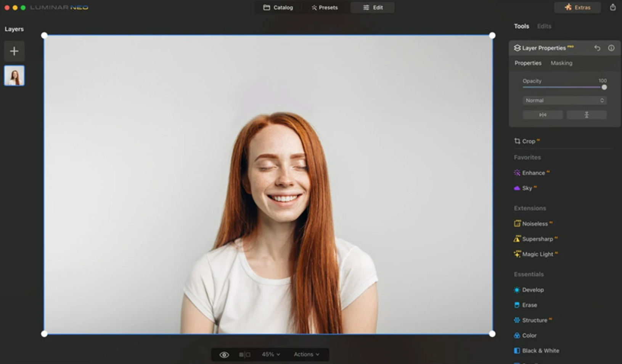Image resolution: width=622 pixels, height=364 pixels.
Task: Click the Extras button
Action: tap(577, 7)
